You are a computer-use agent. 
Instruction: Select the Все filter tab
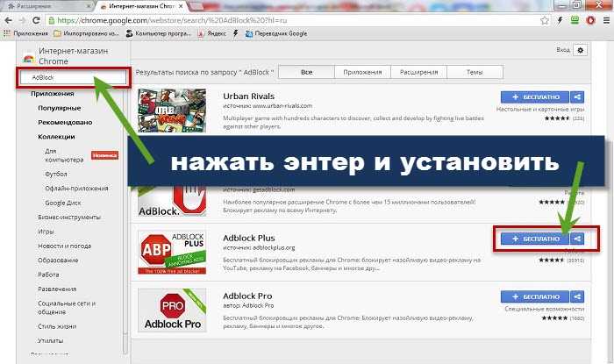[x=306, y=71]
